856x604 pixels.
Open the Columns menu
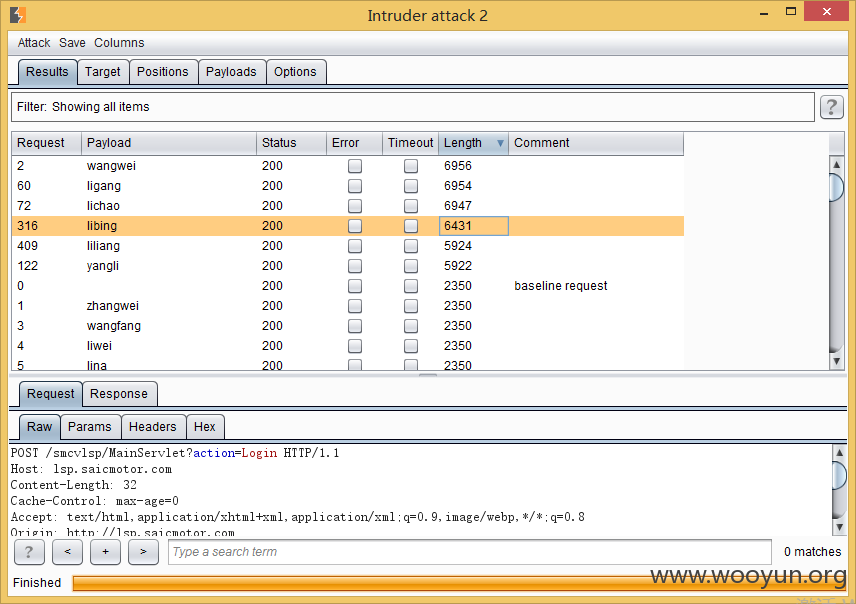(119, 43)
